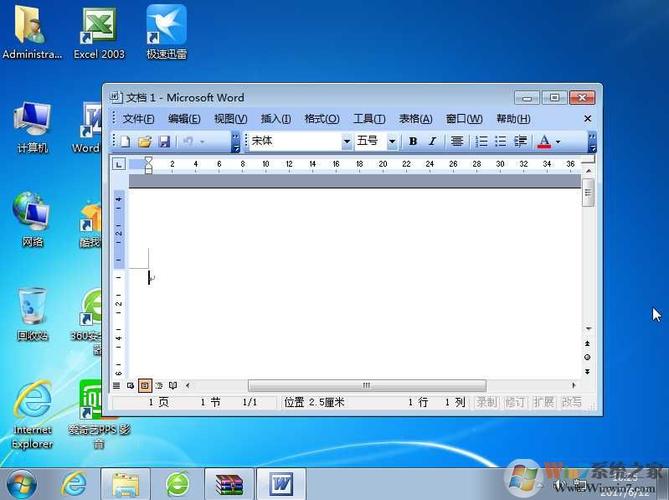The image size is (669, 500).
Task: Click the Undo arrow icon
Action: 188,141
